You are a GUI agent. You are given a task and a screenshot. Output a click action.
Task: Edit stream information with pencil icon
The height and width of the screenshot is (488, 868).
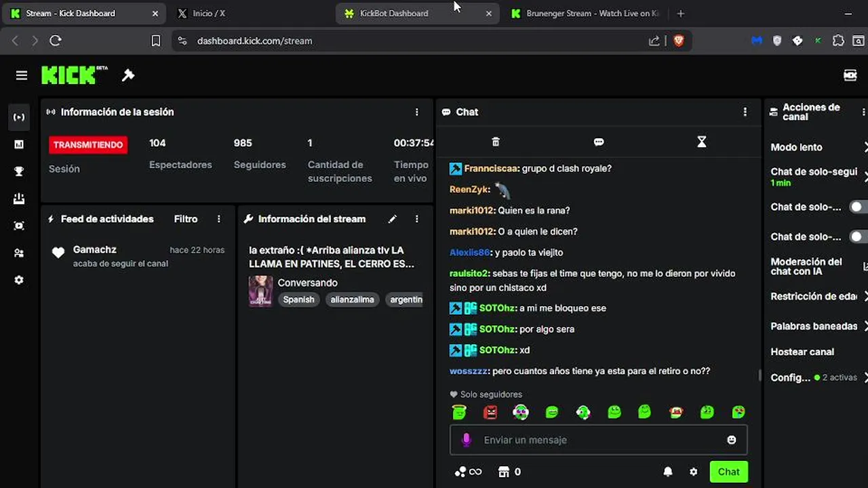tap(392, 219)
